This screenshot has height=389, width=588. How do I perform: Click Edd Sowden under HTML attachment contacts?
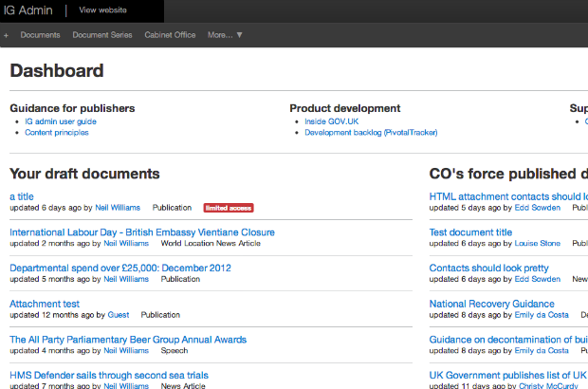538,208
